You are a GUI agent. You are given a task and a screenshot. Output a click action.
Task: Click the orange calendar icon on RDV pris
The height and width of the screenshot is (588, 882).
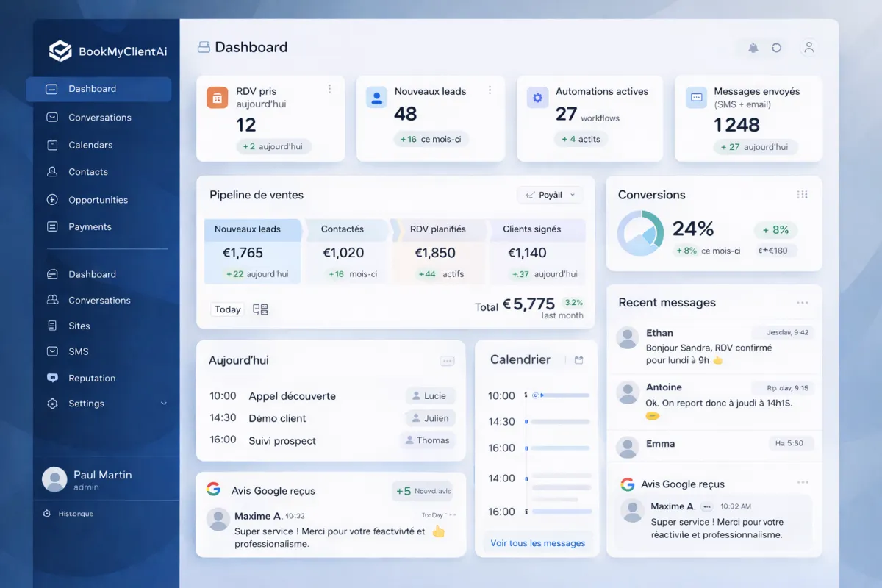(217, 97)
